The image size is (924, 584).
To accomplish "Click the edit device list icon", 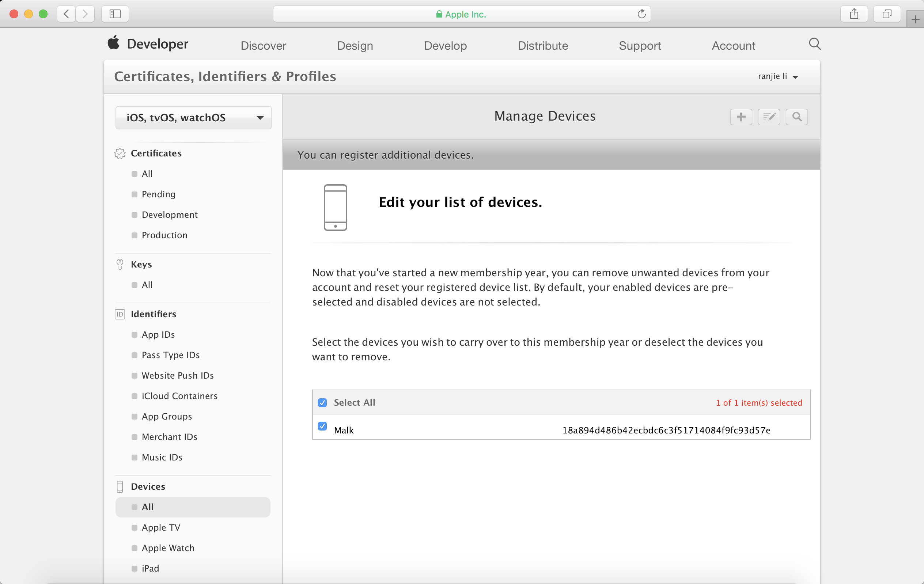I will 769,117.
